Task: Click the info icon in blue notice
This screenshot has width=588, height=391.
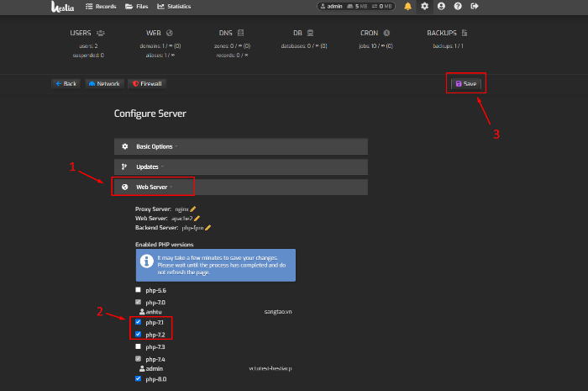Action: [147, 261]
